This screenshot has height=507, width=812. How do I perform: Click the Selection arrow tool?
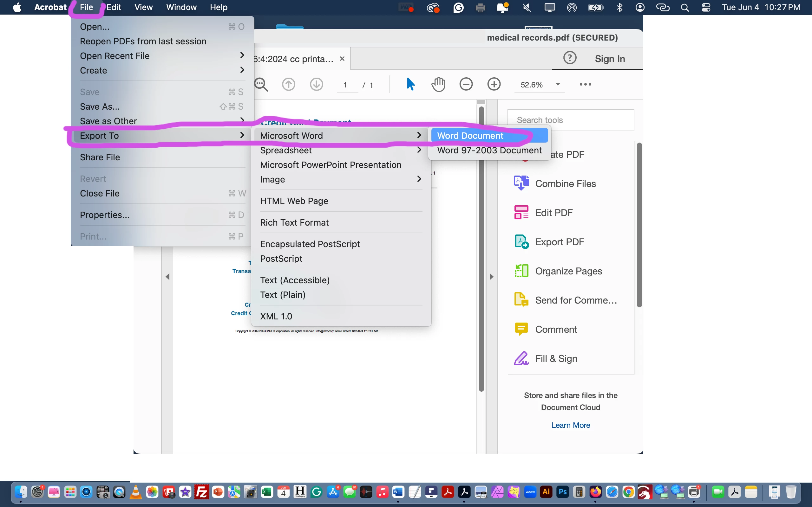click(410, 84)
